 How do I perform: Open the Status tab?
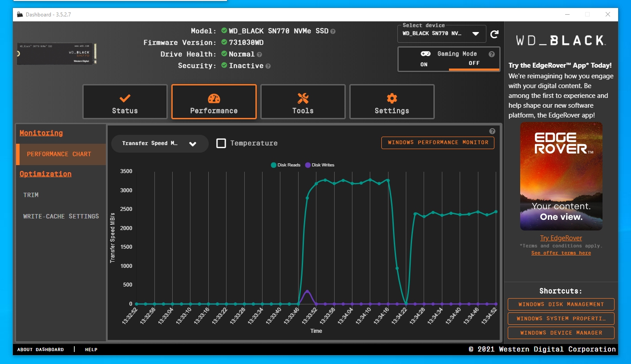point(125,102)
